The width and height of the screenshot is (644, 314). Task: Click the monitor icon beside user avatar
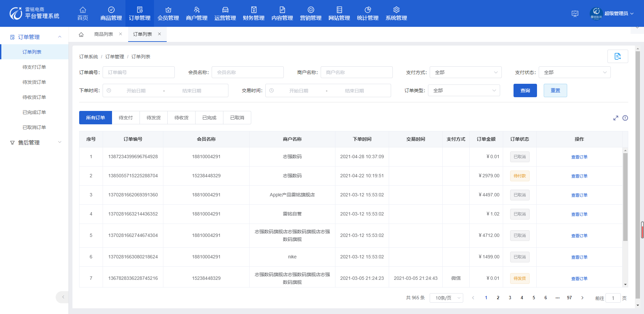pyautogui.click(x=575, y=14)
